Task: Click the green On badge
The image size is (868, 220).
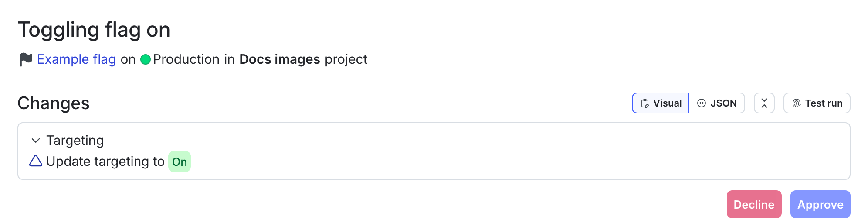Action: tap(180, 162)
